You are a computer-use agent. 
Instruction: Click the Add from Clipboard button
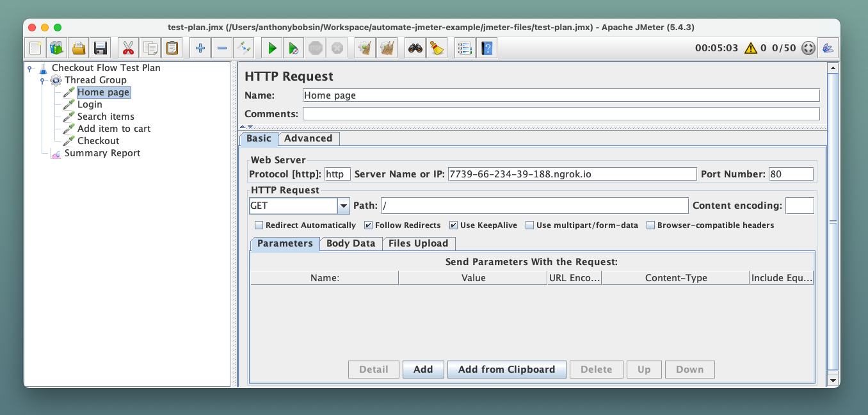(x=506, y=369)
